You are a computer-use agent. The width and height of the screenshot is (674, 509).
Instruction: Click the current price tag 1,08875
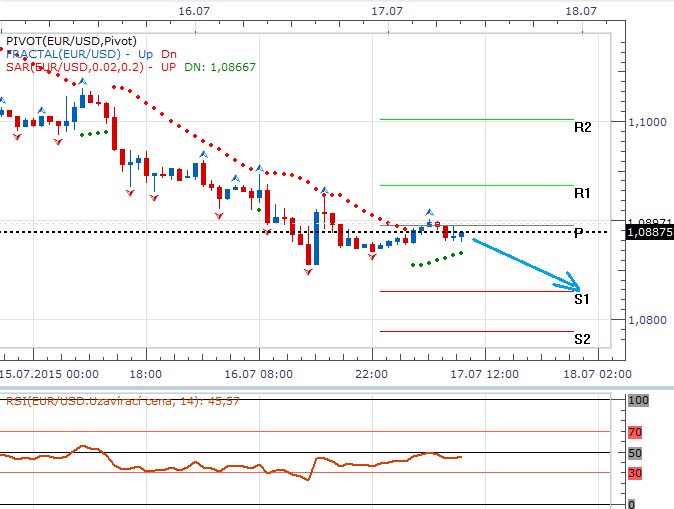point(648,232)
